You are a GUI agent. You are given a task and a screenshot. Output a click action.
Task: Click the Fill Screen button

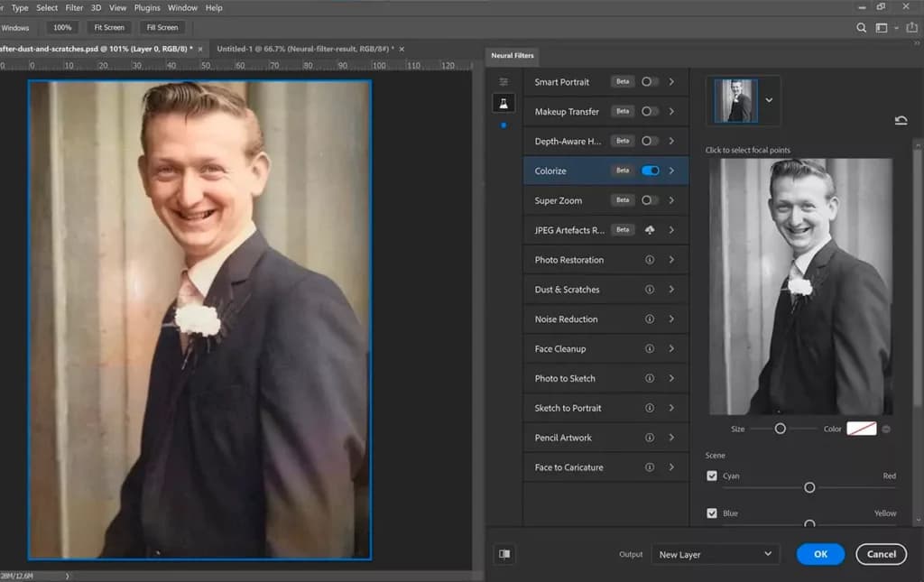[x=162, y=28]
